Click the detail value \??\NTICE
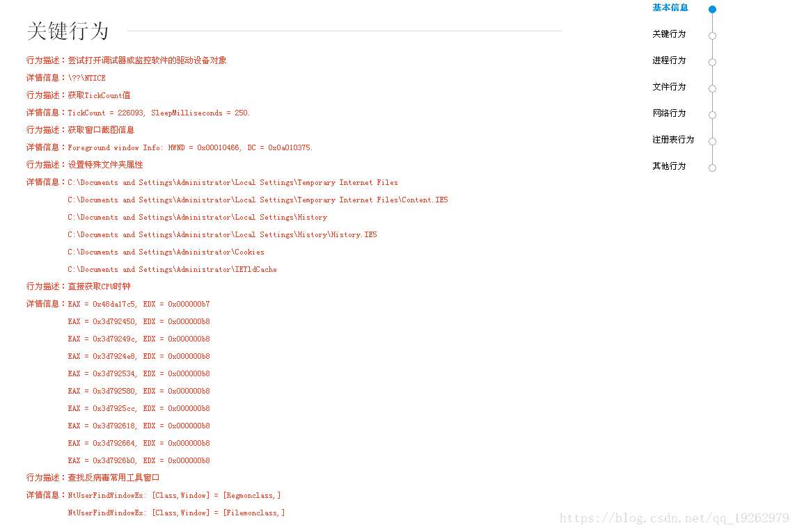The height and width of the screenshot is (532, 797). [x=87, y=78]
